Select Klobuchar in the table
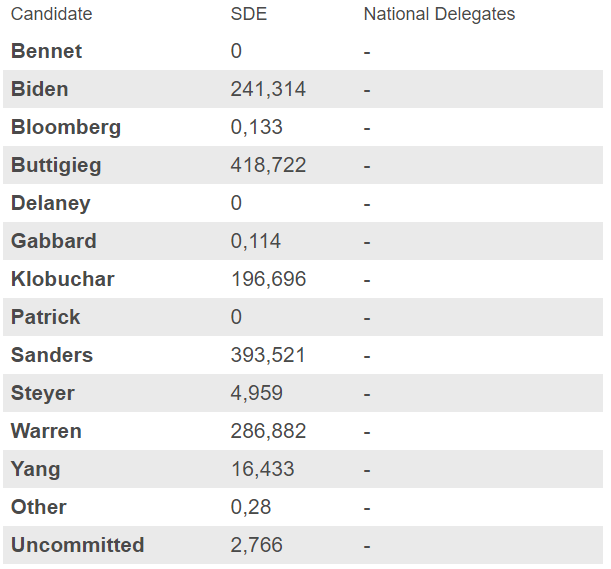This screenshot has width=611, height=569. coord(63,279)
